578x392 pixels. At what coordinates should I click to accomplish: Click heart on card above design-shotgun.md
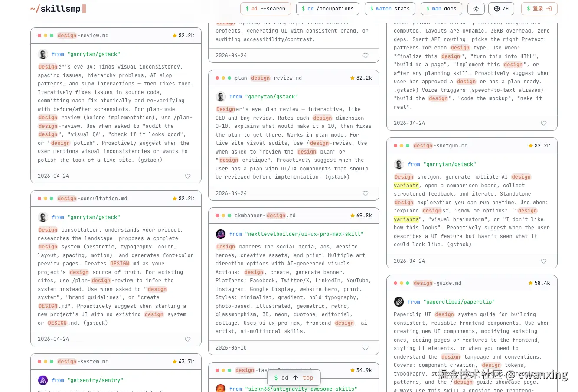[544, 123]
